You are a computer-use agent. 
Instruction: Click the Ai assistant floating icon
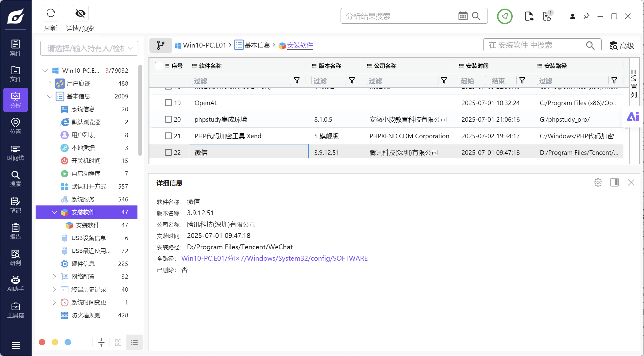tap(633, 117)
